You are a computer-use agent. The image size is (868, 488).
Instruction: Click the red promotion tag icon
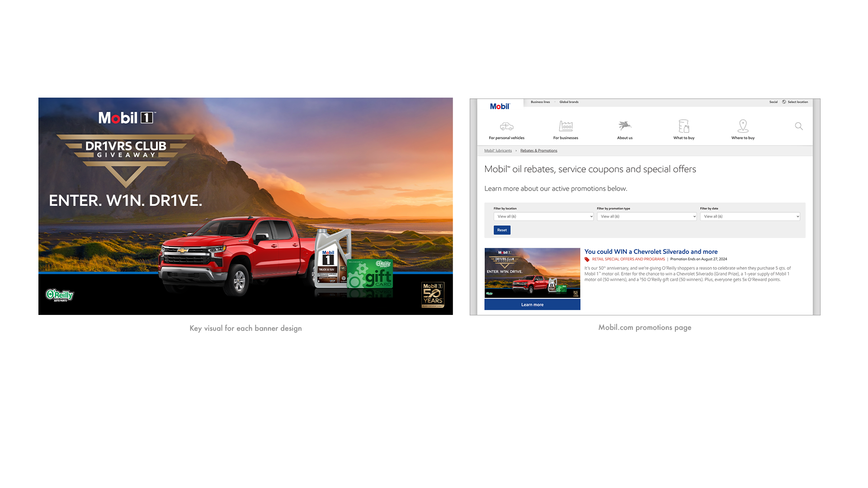(x=587, y=259)
